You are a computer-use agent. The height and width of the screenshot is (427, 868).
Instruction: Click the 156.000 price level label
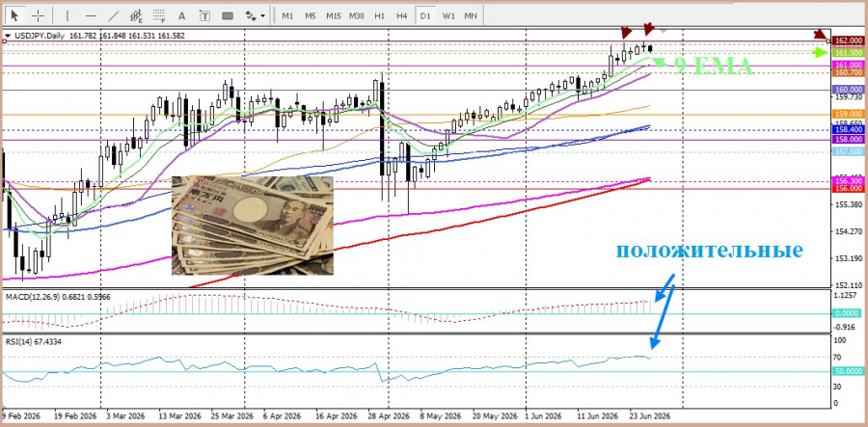848,188
